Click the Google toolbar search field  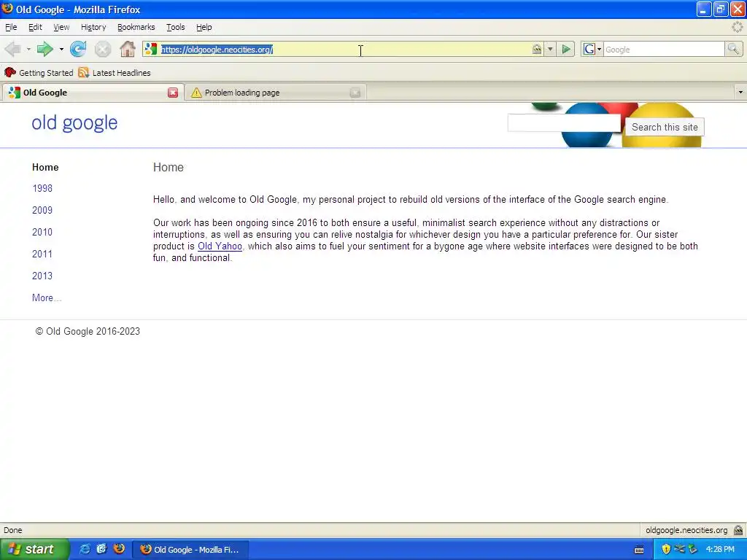[x=664, y=49]
